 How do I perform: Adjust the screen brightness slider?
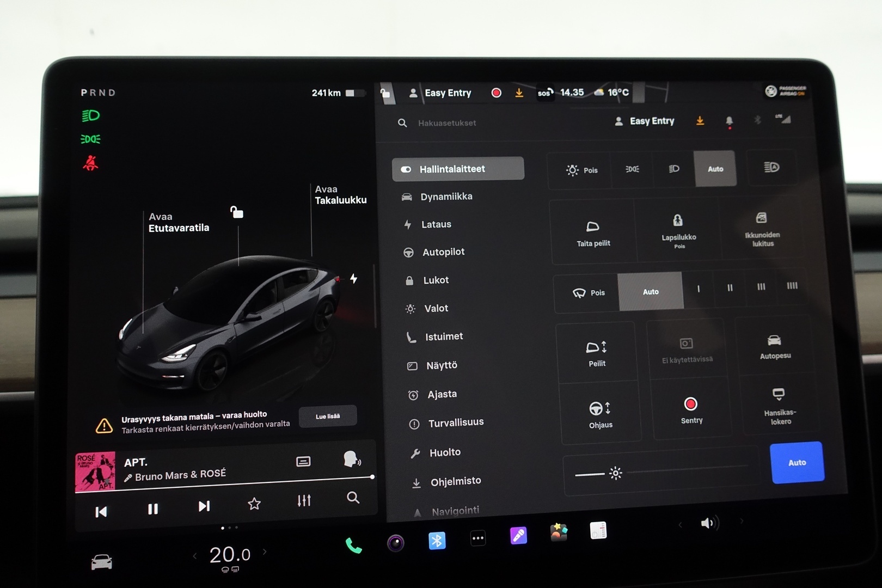click(615, 473)
